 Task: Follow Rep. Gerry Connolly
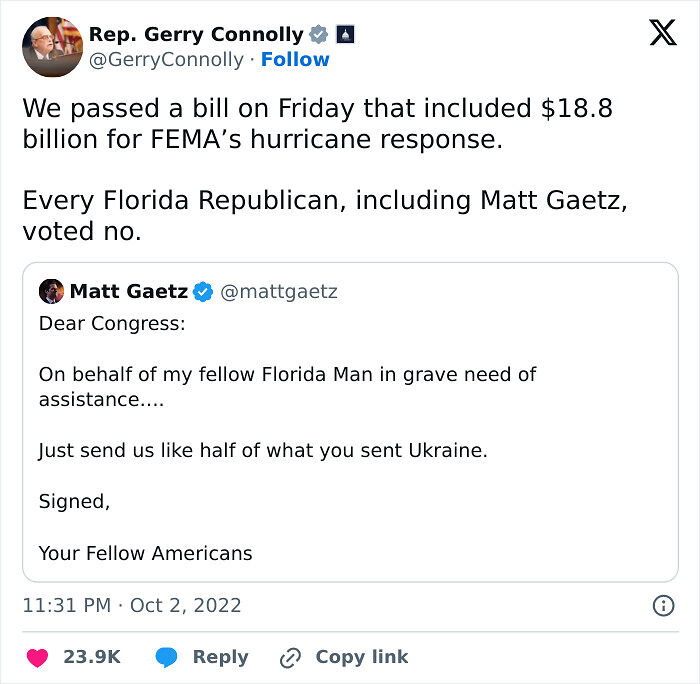[295, 60]
